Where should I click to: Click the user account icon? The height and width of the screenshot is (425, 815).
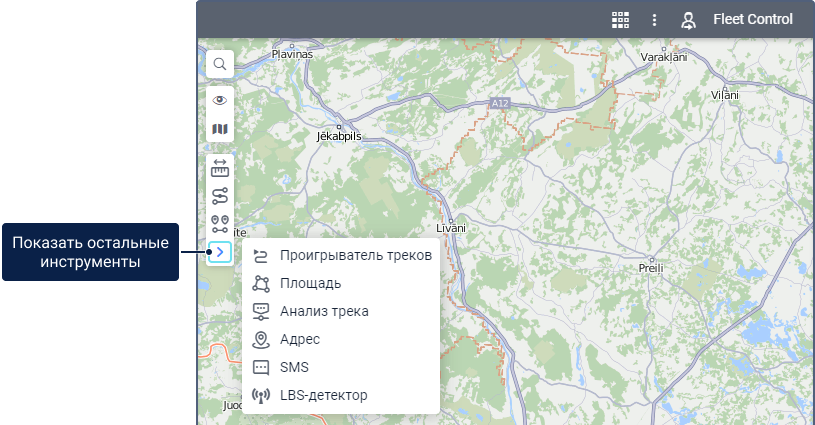[688, 20]
